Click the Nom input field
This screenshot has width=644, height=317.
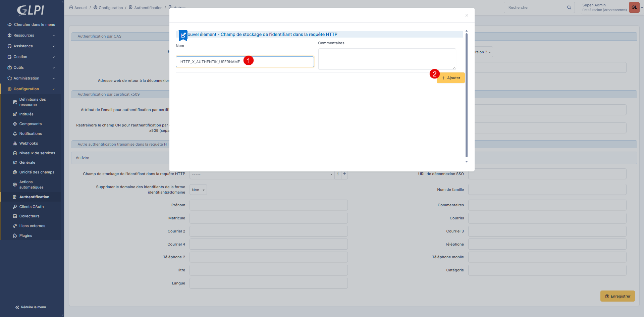click(x=245, y=62)
